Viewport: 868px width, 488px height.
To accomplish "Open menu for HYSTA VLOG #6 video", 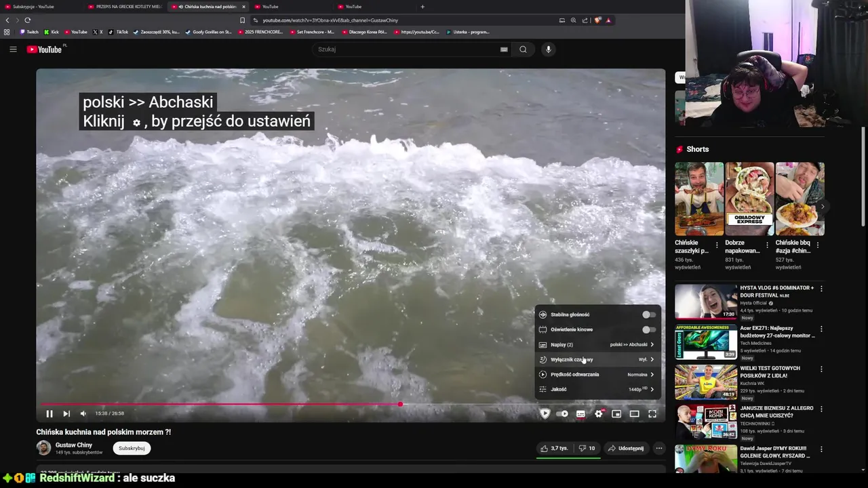I will tap(821, 289).
